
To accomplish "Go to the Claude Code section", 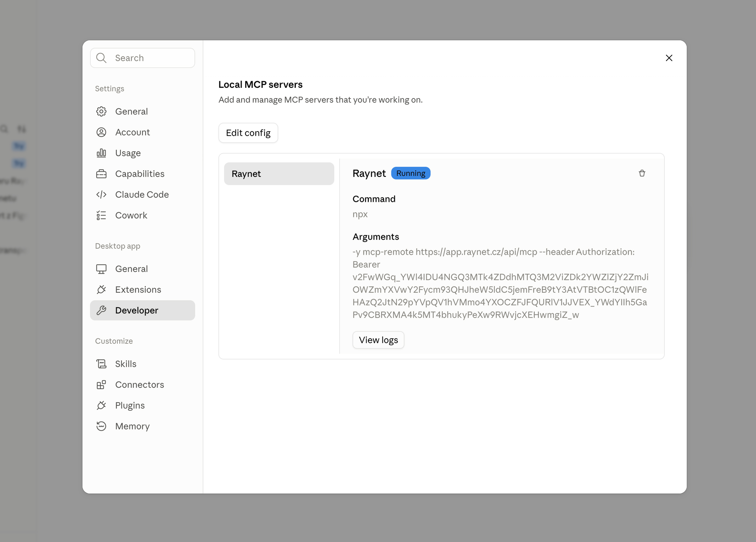I will tap(142, 195).
